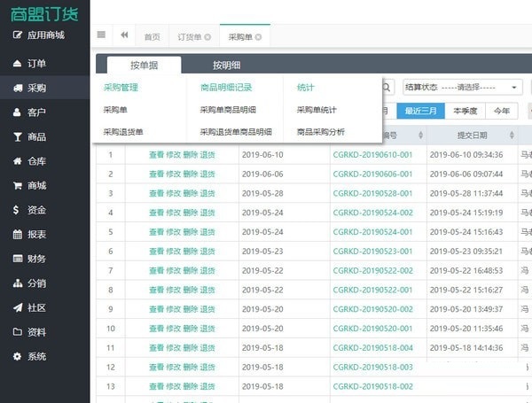The width and height of the screenshot is (532, 403).
Task: Open the 采购 truck icon in sidebar
Action: point(18,88)
